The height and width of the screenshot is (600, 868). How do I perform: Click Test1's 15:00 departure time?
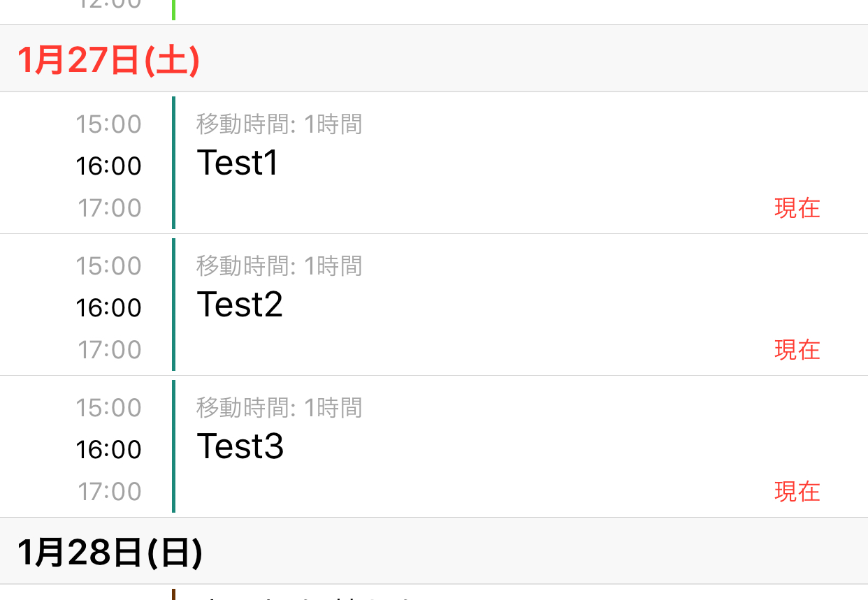coord(109,125)
